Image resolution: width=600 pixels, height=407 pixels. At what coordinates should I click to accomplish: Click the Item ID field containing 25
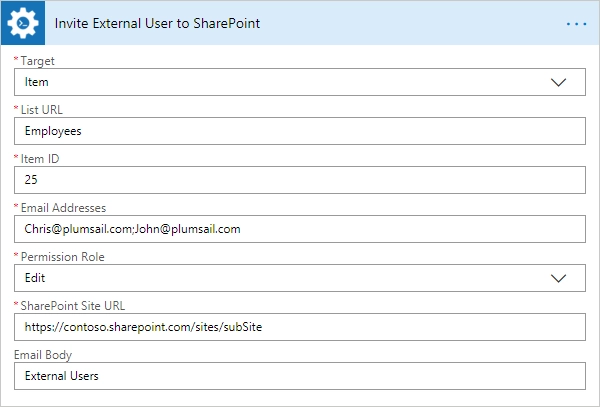tap(300, 180)
